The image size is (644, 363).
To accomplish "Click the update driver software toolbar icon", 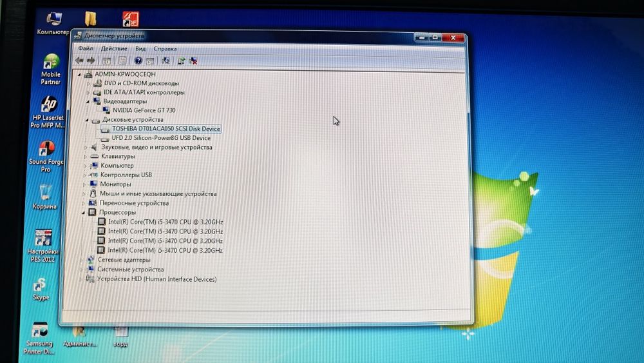I will (181, 61).
